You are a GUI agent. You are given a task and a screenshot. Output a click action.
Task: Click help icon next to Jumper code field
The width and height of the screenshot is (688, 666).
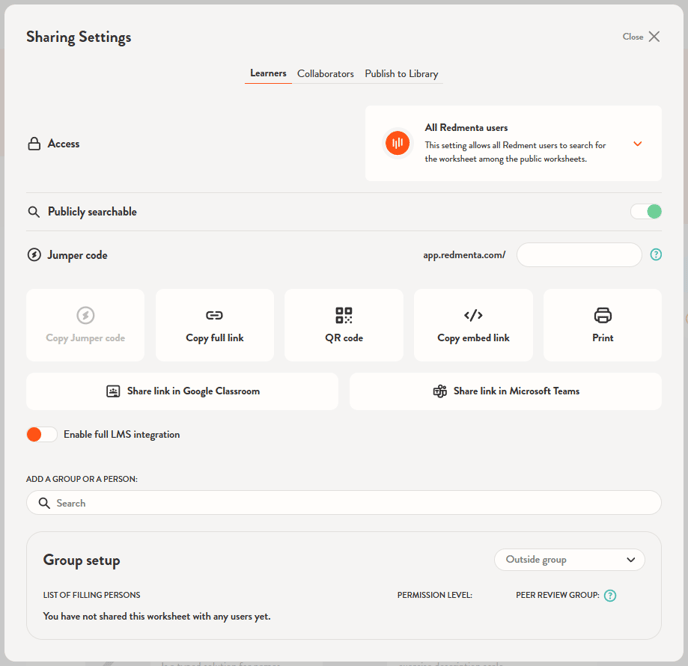tap(656, 255)
